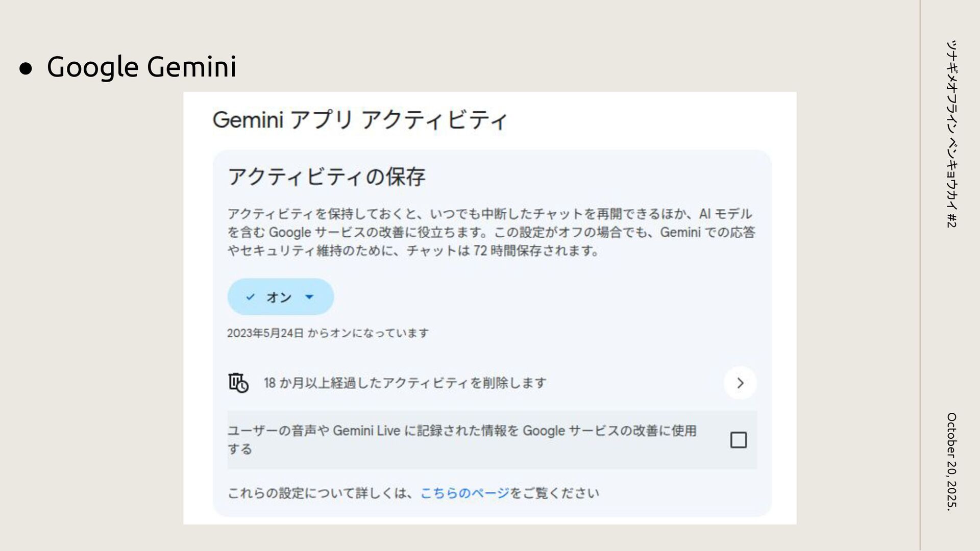The height and width of the screenshot is (551, 980).
Task: Click the bullet point before Google Gemini
Action: coord(26,68)
